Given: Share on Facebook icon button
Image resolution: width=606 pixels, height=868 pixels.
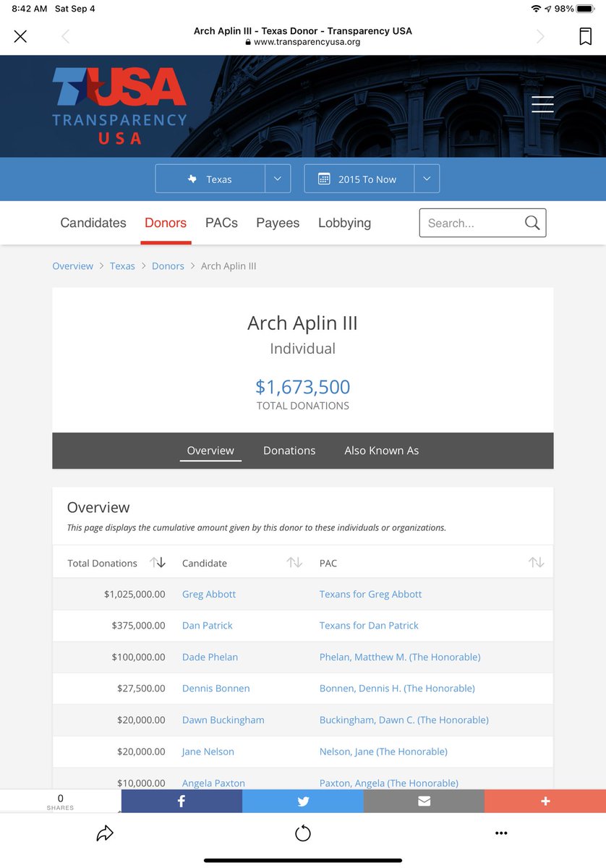Looking at the screenshot, I should [182, 801].
